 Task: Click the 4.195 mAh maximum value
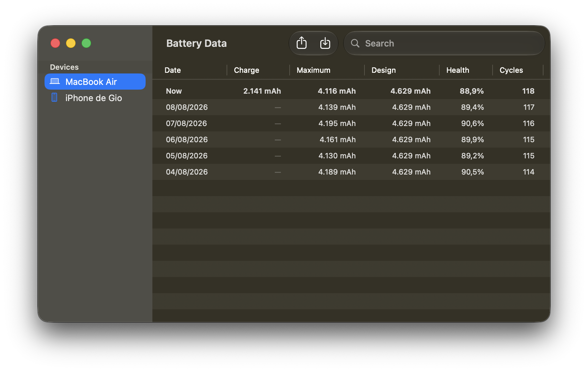click(x=337, y=123)
